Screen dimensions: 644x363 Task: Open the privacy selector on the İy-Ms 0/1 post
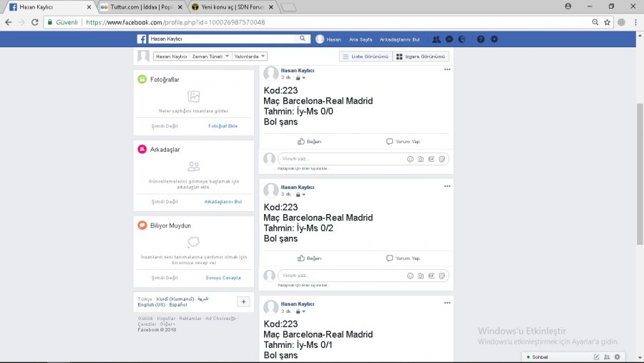click(301, 311)
